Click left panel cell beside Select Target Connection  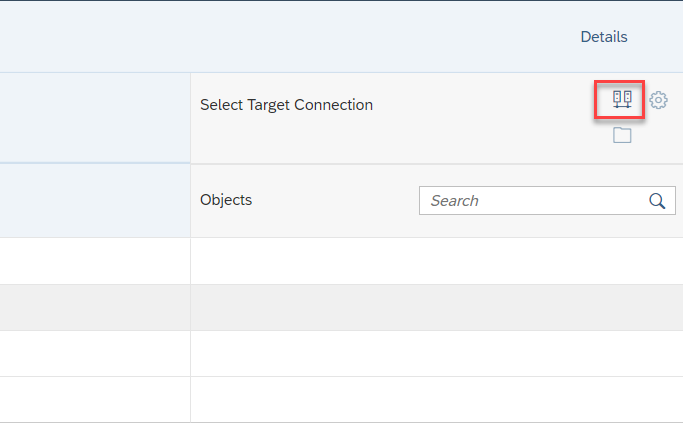click(95, 118)
